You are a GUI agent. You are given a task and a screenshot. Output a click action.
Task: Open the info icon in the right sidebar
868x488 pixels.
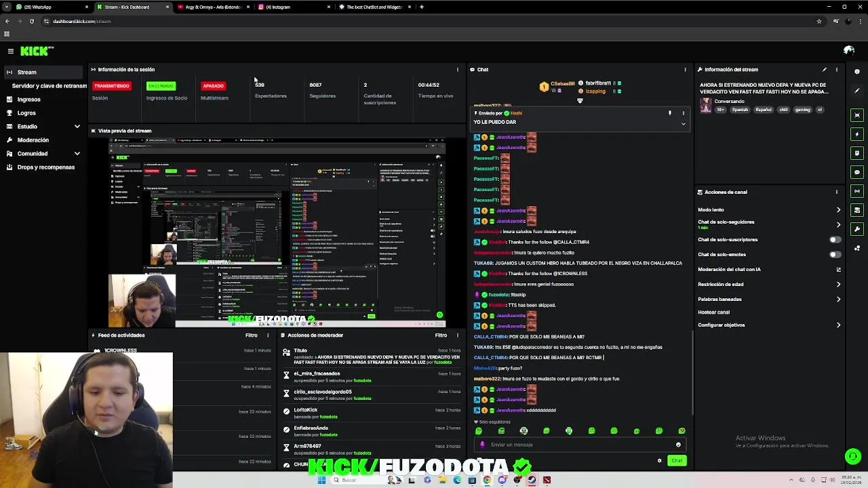point(857,72)
